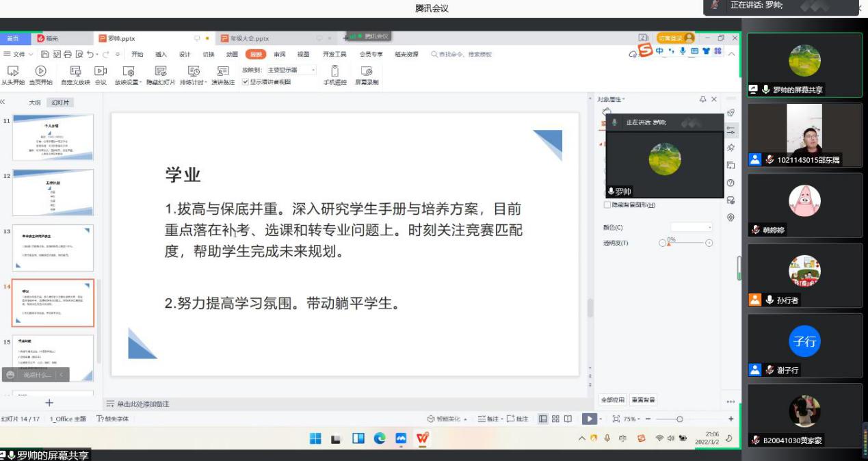Open WPS app from Windows taskbar
Screen dimensions: 868x461
[423, 438]
